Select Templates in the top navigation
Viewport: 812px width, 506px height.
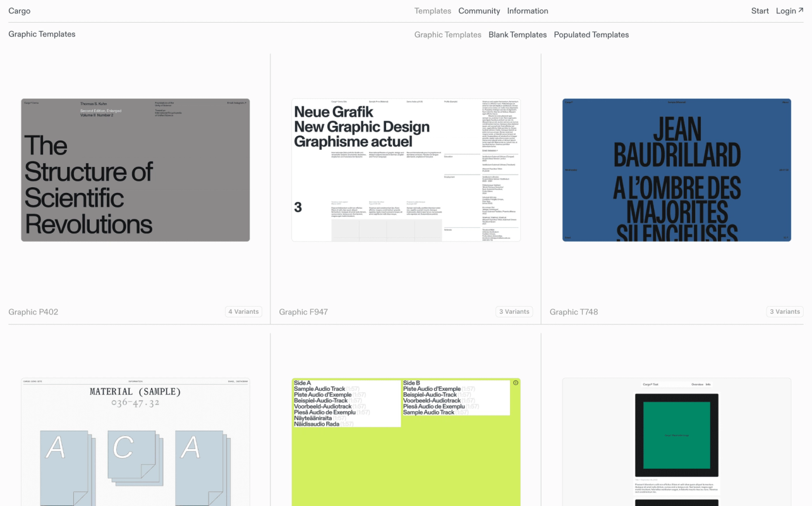433,11
